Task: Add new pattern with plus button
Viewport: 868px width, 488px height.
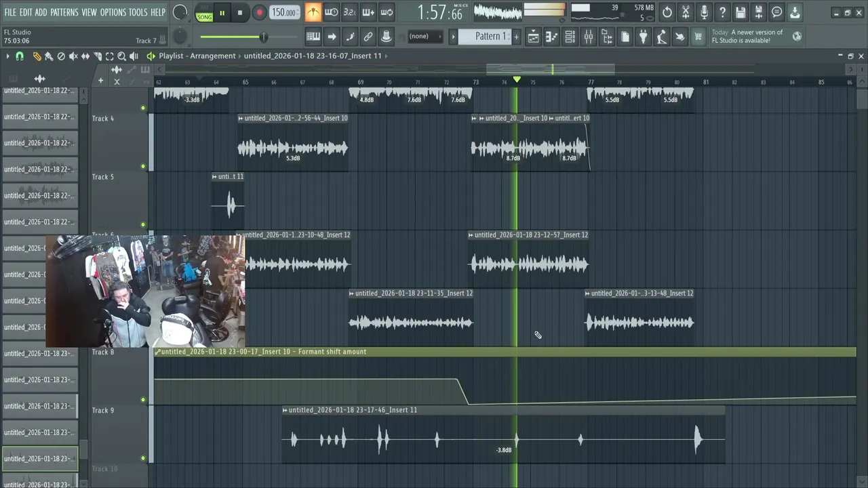Action: click(x=516, y=37)
